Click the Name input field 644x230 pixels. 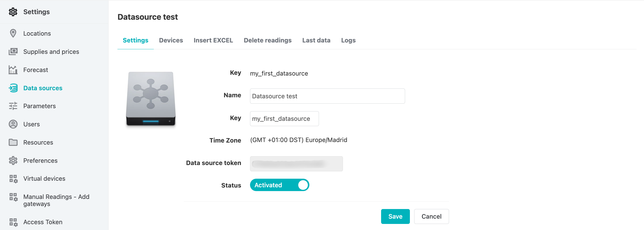tap(327, 96)
